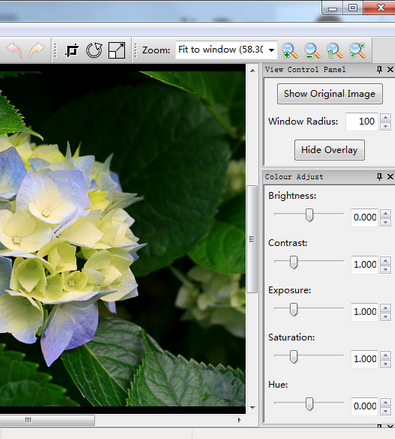
Task: Close the Colour Adjust panel
Action: point(390,176)
